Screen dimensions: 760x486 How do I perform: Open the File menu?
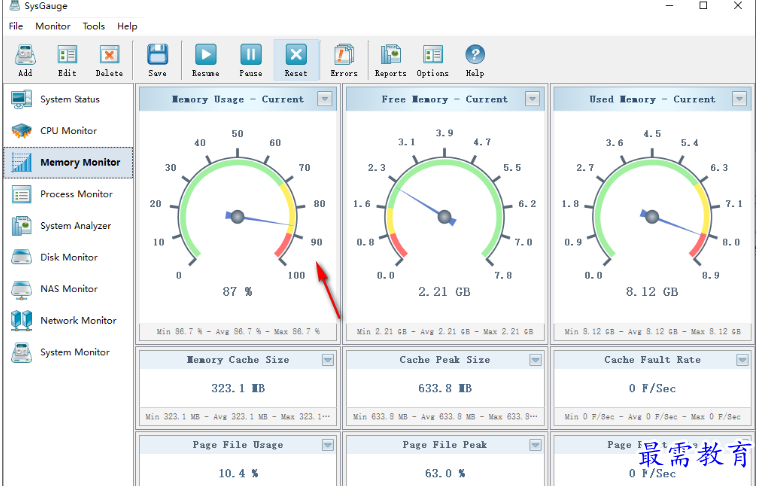(x=16, y=26)
